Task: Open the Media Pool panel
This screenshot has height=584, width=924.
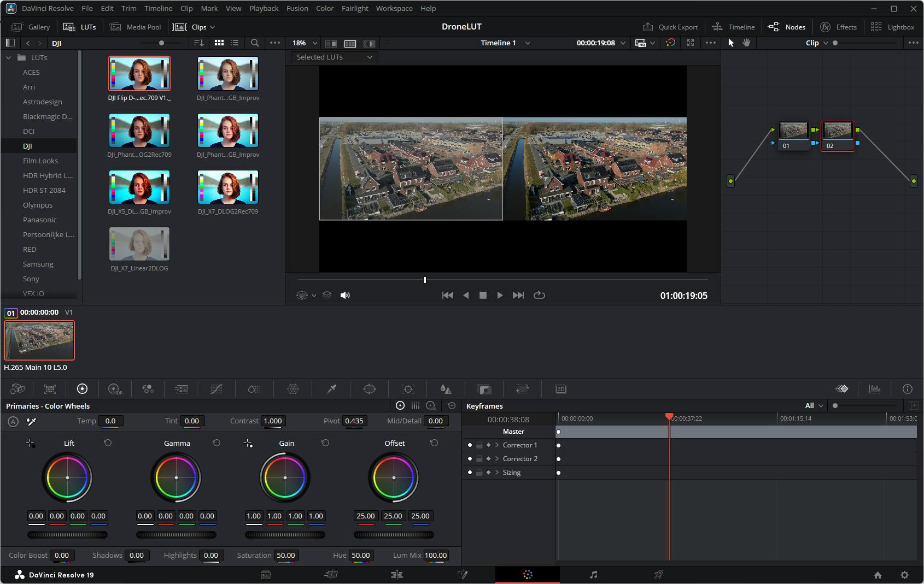Action: [x=136, y=27]
